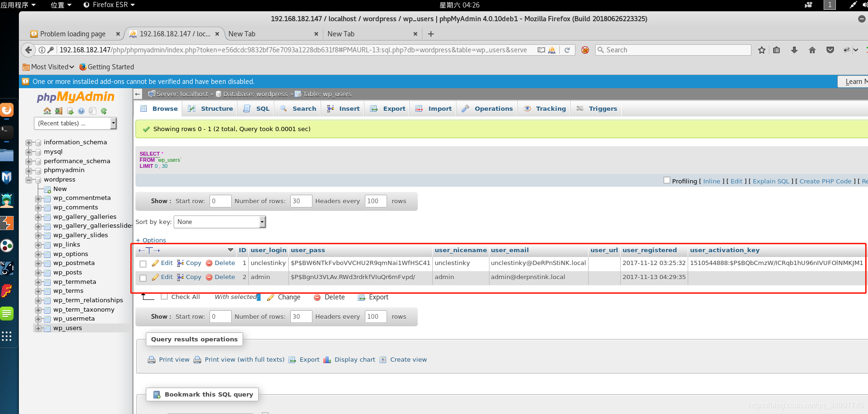Open the 应用程序 Applications menu
Image resolution: width=868 pixels, height=414 pixels.
[x=18, y=5]
